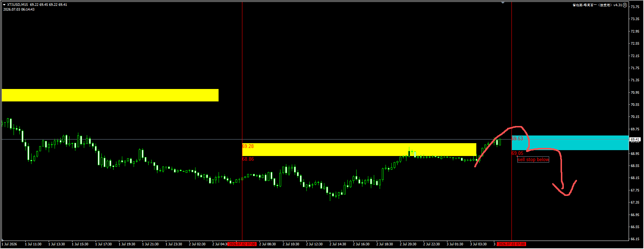Click the sad-face expert advisor icon

(x=625, y=5)
